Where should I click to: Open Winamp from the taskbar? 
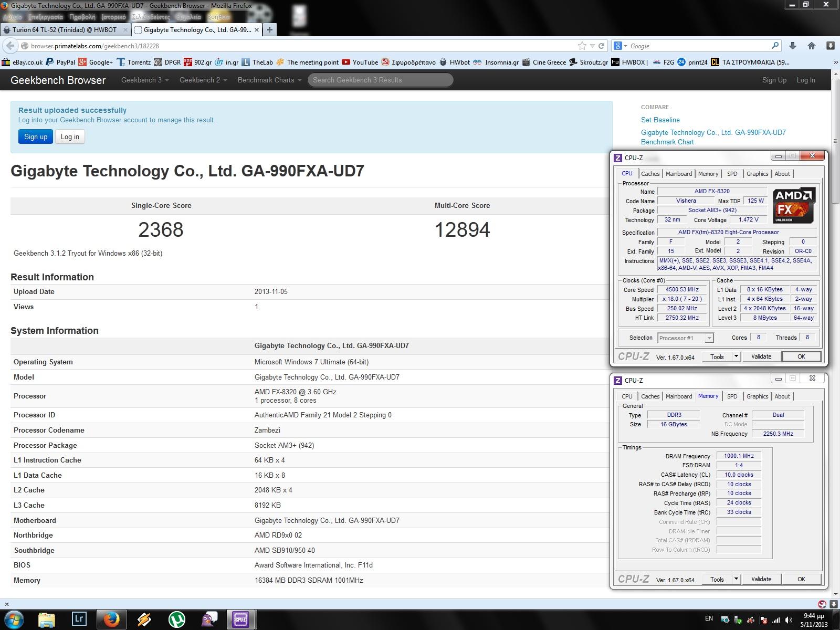coord(144,619)
